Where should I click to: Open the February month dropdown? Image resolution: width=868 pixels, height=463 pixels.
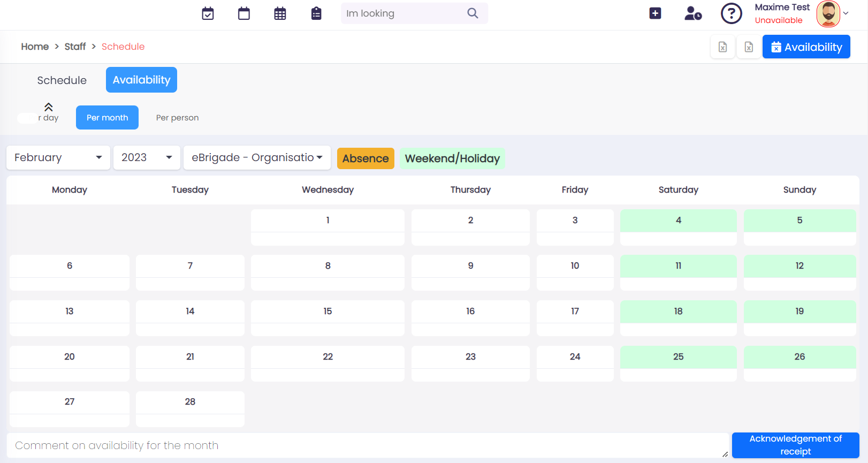click(x=58, y=158)
